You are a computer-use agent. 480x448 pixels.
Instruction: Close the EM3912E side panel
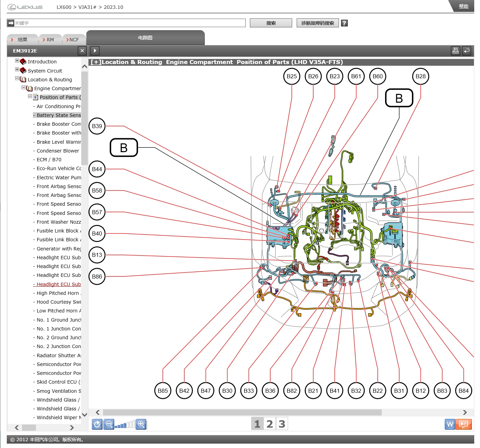82,51
